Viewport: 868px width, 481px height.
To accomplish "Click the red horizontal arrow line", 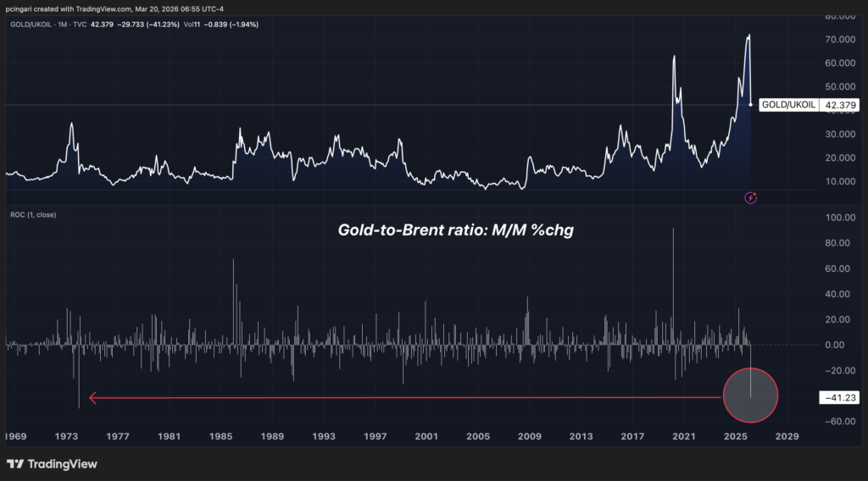I will [407, 397].
